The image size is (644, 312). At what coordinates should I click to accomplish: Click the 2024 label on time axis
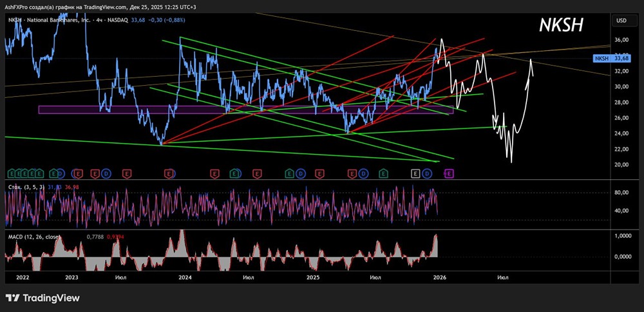tap(185, 278)
